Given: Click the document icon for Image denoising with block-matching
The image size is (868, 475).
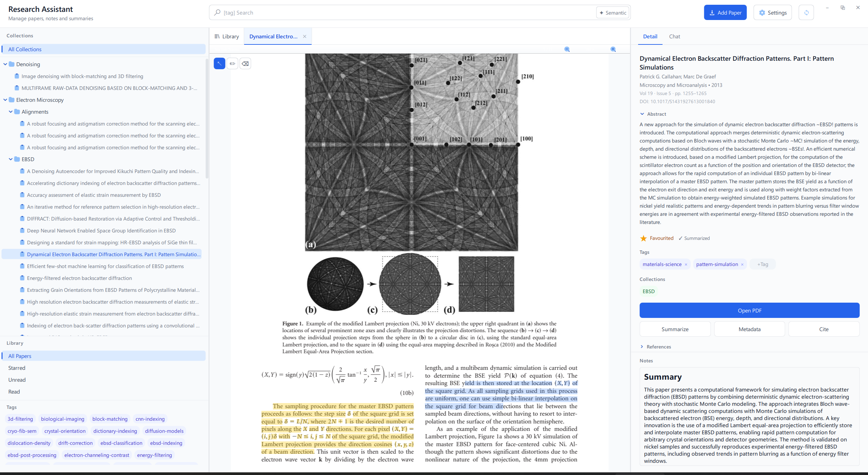Looking at the screenshot, I should [17, 76].
